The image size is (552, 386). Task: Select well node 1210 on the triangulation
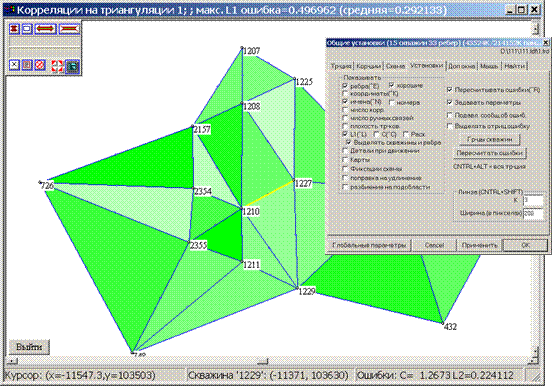click(242, 208)
